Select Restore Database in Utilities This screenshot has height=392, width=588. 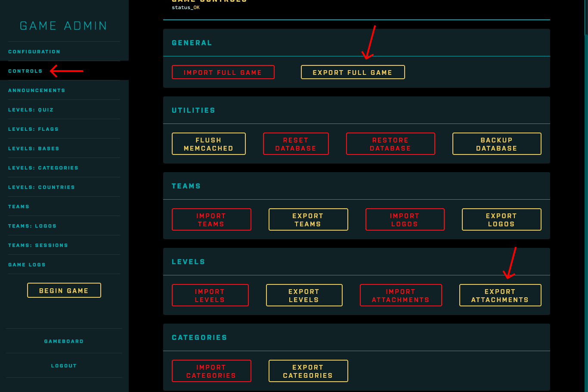[x=390, y=144]
